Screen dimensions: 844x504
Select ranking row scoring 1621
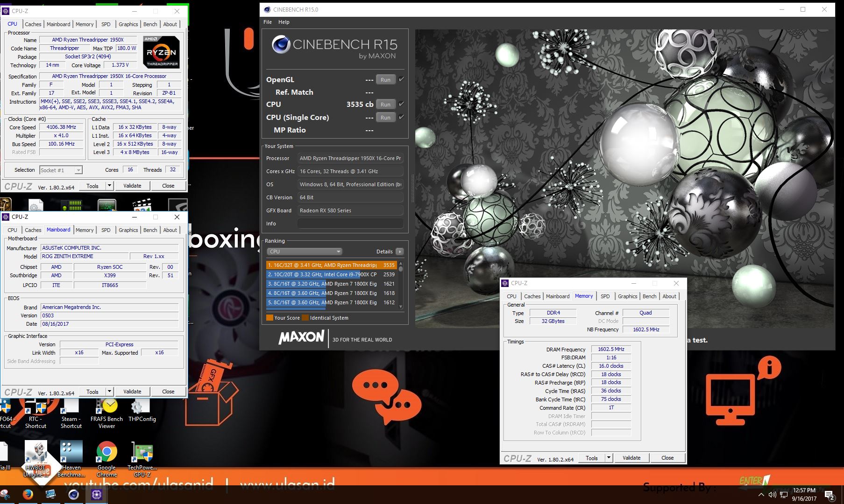[x=332, y=284]
